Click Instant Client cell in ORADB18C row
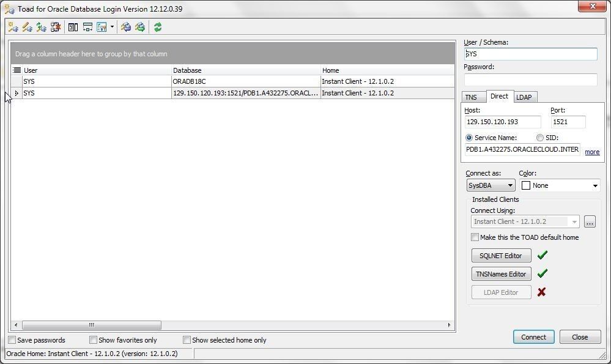 coord(387,81)
